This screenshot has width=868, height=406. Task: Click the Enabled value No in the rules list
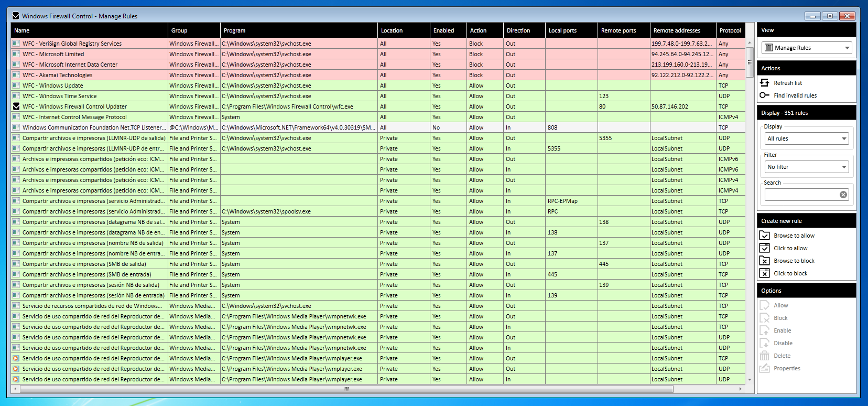tap(436, 127)
